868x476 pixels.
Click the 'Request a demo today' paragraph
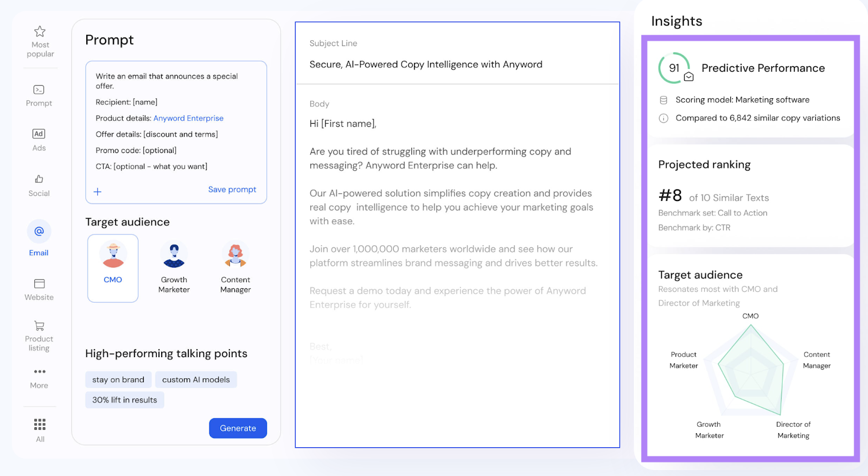point(448,298)
